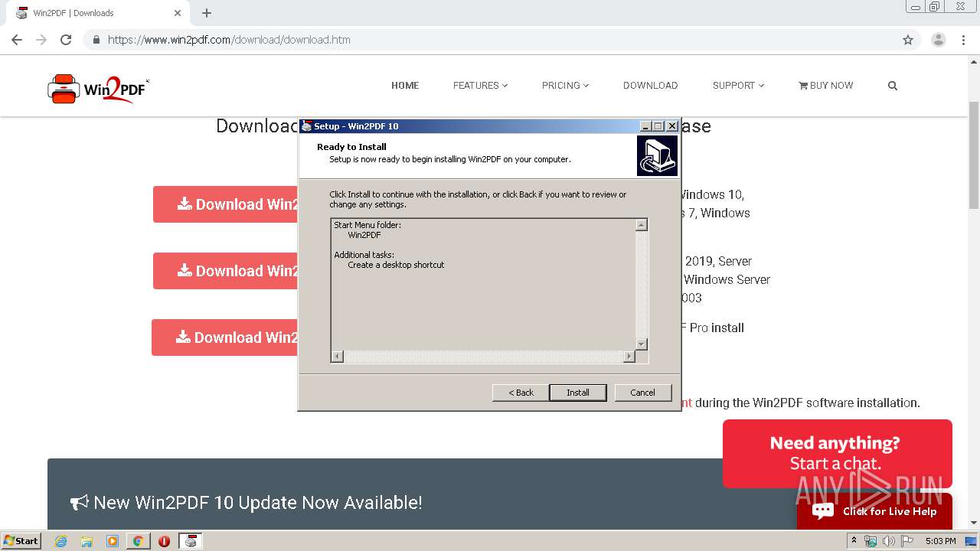Click the 5:03 PM clock
The image size is (980, 551).
(940, 541)
